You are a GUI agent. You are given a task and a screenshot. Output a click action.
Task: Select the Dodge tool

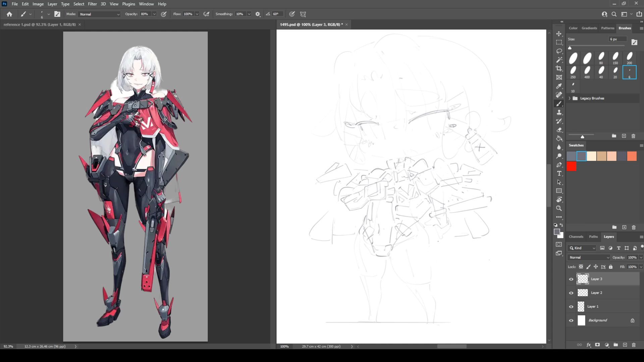pos(559,156)
